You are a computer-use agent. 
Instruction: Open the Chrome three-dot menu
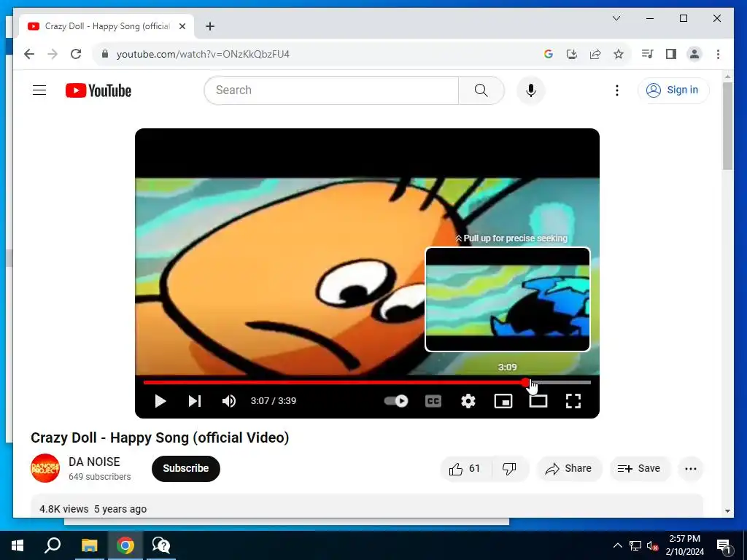tap(718, 54)
